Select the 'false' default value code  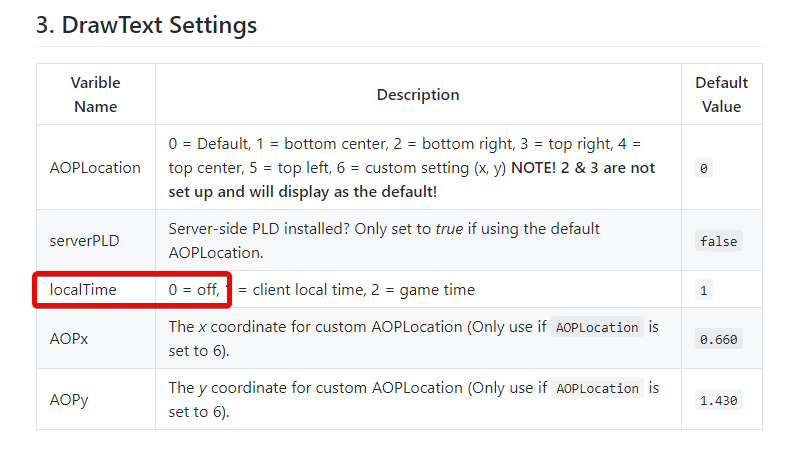pos(718,241)
